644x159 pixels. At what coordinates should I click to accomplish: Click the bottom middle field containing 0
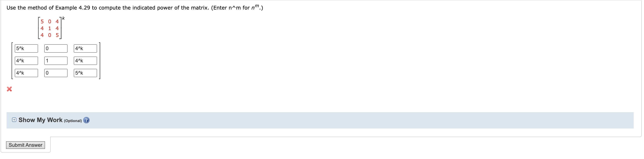click(56, 73)
